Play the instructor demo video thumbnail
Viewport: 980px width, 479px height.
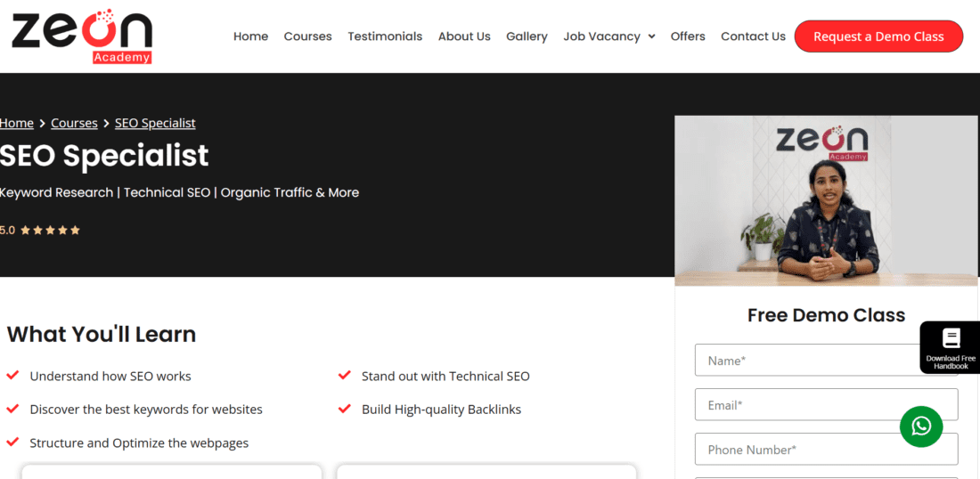(826, 200)
